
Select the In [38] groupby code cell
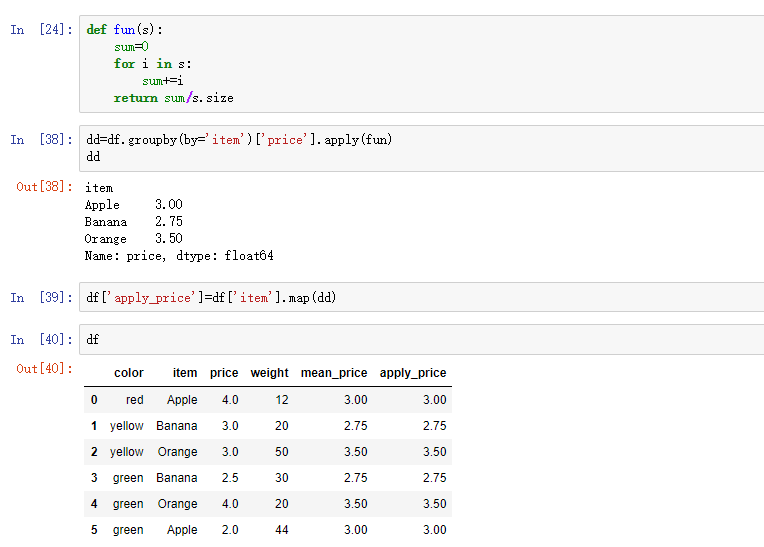[421, 149]
